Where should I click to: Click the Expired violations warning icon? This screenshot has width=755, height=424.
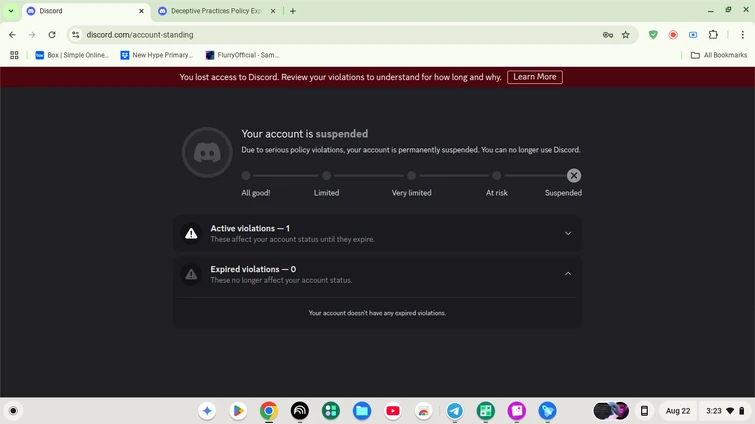point(191,274)
